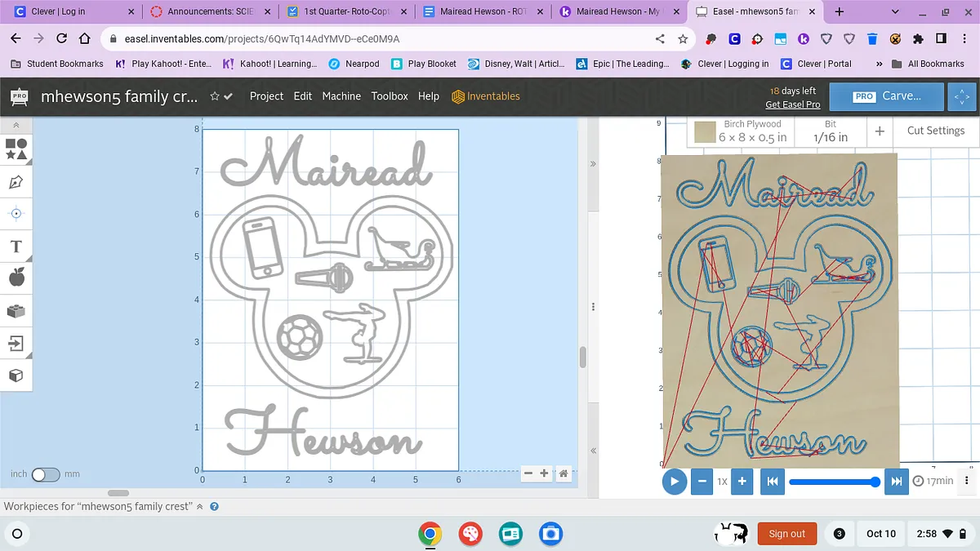Click the pane divider handle dots
Image resolution: width=980 pixels, height=551 pixels.
594,305
